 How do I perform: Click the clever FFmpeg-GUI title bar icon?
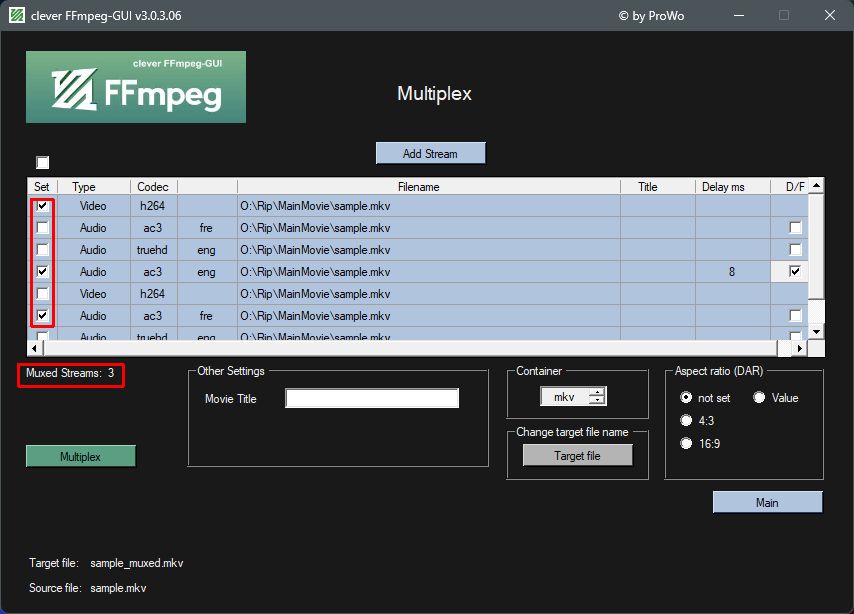[x=17, y=15]
